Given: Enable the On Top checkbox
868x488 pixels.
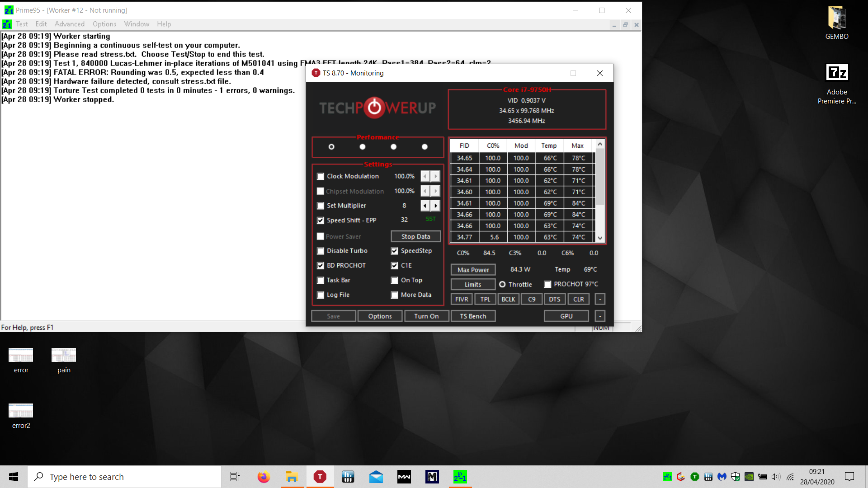Looking at the screenshot, I should coord(395,280).
